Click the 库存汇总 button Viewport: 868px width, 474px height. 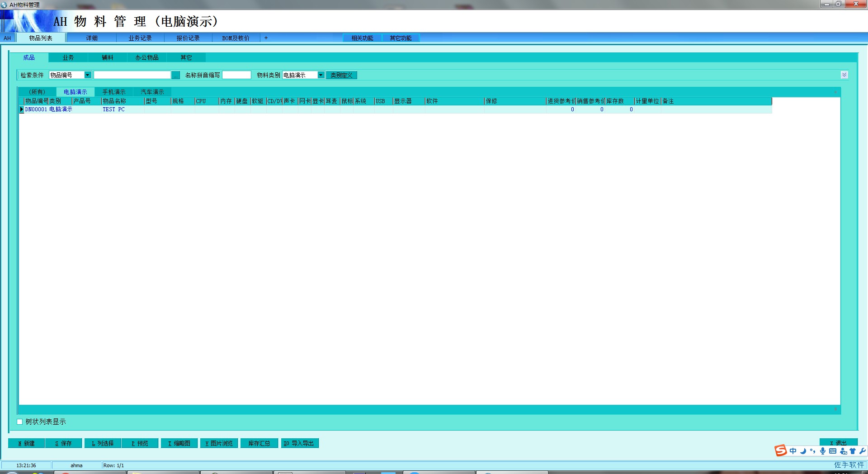coord(259,443)
